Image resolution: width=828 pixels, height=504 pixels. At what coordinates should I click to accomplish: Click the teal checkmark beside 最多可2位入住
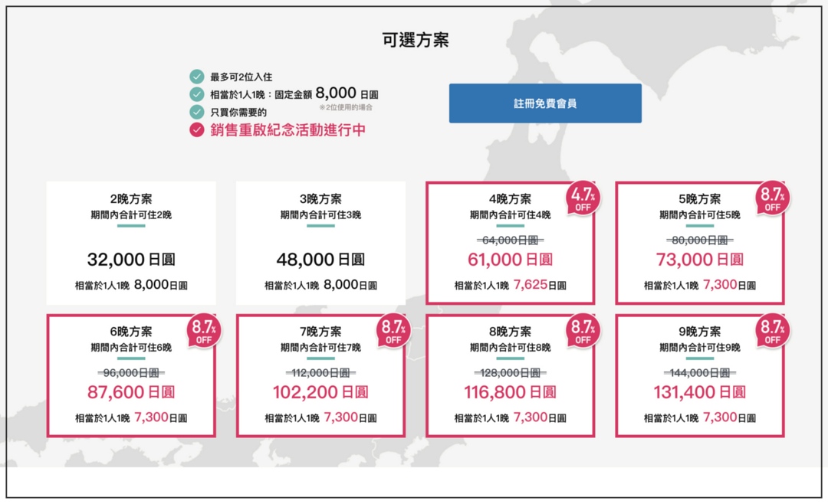[197, 77]
